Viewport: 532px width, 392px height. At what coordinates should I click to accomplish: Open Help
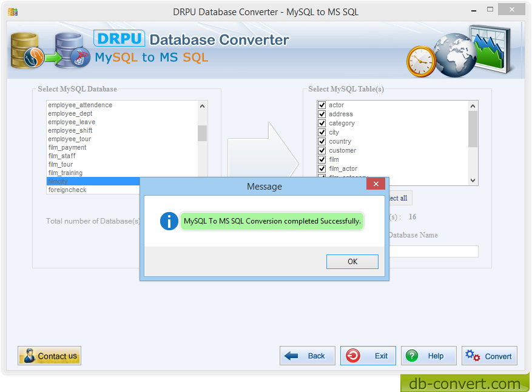[x=429, y=356]
